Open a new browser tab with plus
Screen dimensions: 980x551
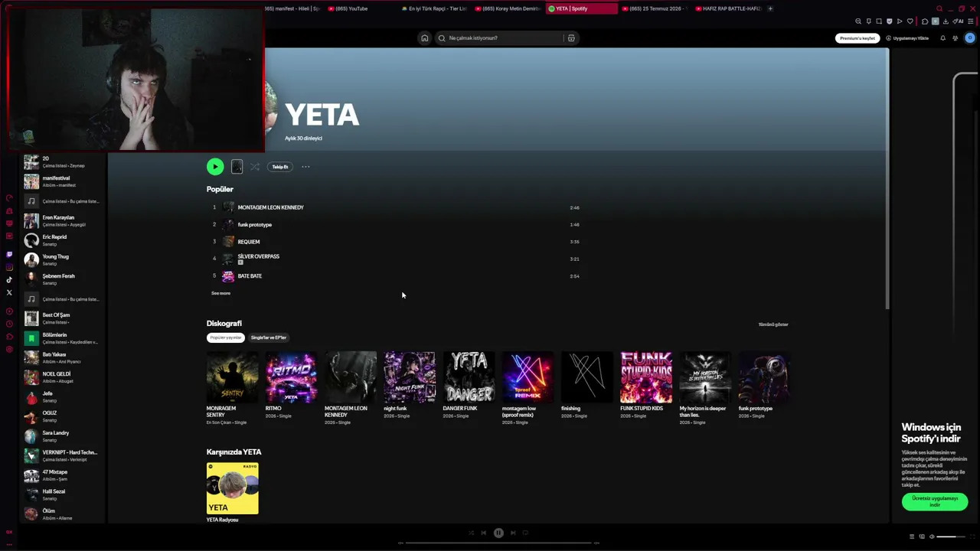tap(770, 8)
